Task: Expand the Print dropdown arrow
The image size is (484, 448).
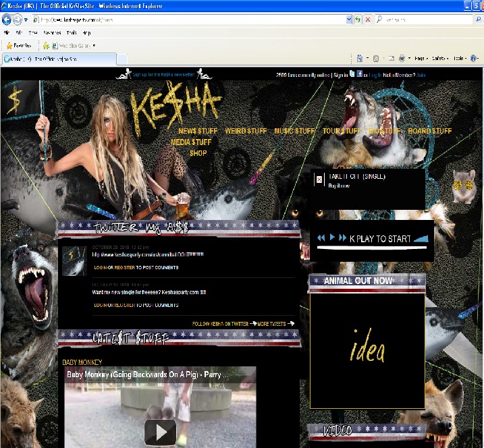Action: pyautogui.click(x=409, y=58)
